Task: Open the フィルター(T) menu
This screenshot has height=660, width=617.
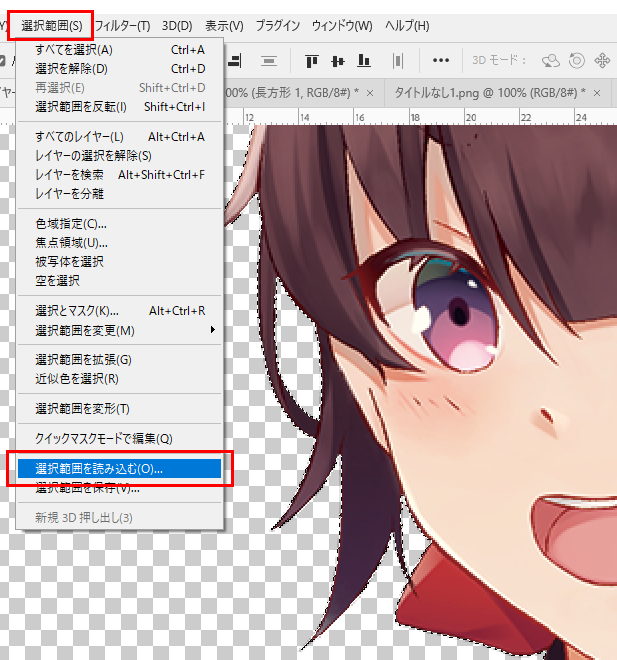Action: (122, 26)
